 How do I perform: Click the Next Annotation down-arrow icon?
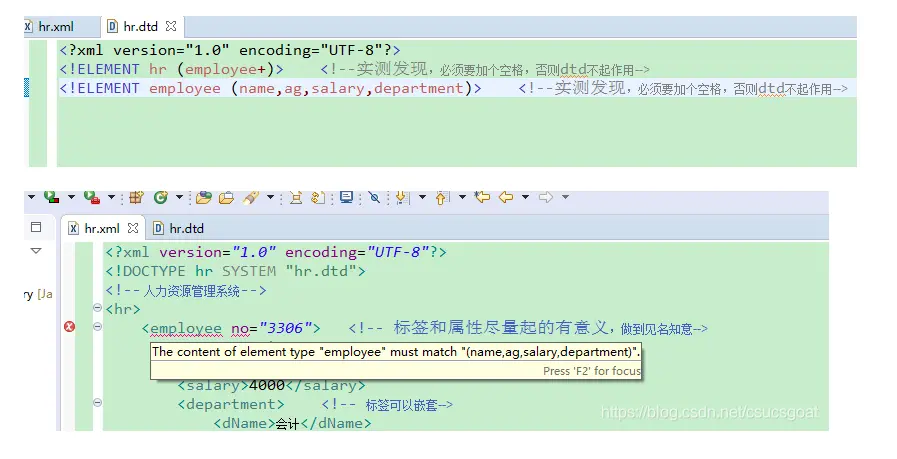(x=403, y=197)
